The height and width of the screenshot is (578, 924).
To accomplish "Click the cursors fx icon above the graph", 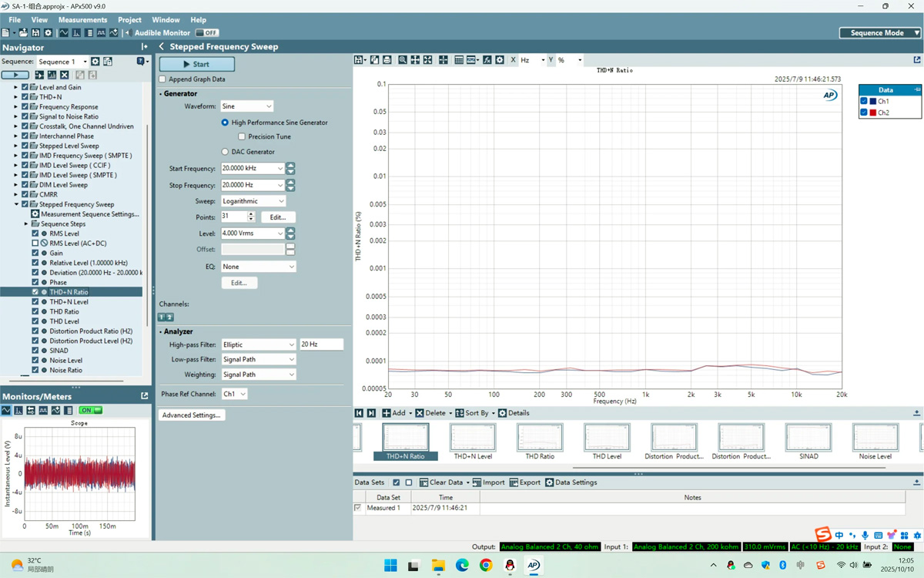I will click(x=487, y=59).
